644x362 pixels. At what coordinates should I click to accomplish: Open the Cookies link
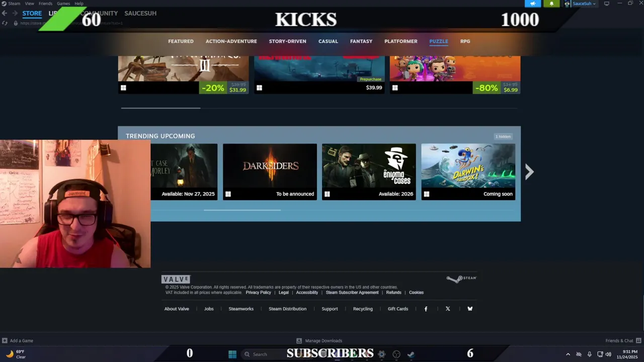click(x=416, y=293)
